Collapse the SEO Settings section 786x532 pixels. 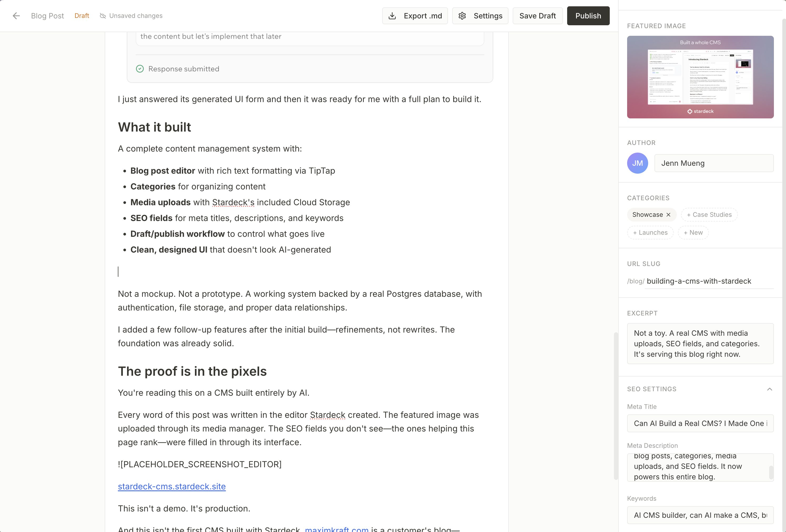(x=769, y=389)
